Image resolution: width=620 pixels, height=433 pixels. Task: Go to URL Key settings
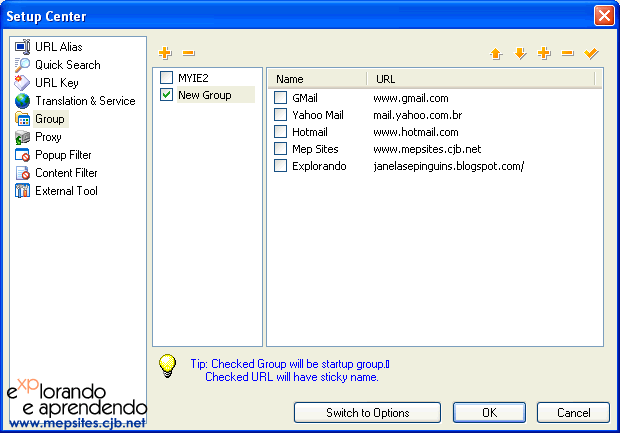click(x=57, y=83)
